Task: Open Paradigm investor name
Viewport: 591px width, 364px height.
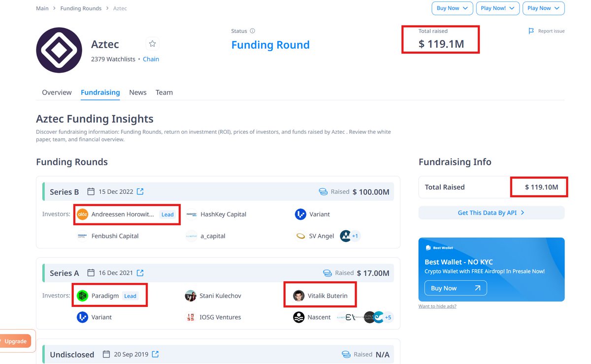Action: (x=105, y=296)
